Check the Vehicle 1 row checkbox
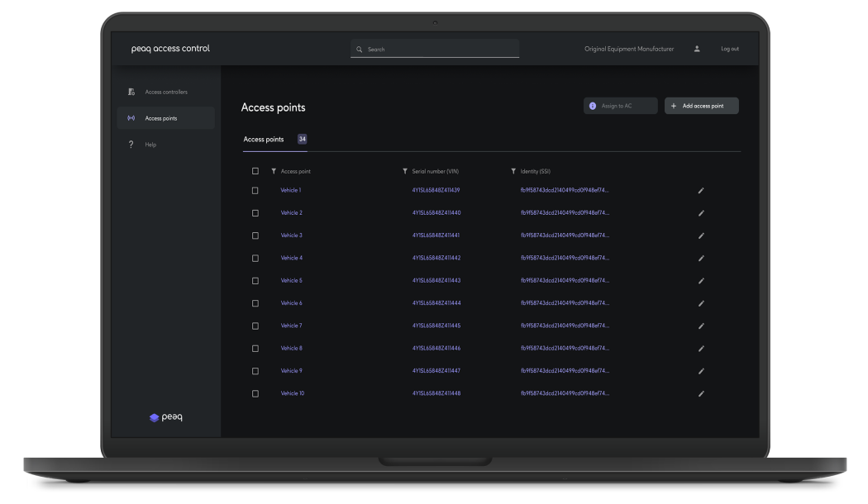The width and height of the screenshot is (868, 504). pos(255,190)
